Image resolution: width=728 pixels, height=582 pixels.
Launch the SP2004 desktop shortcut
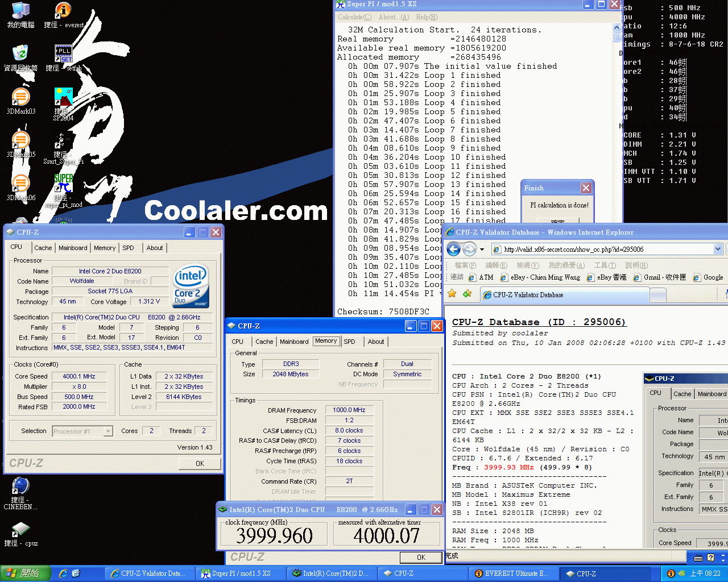(63, 103)
